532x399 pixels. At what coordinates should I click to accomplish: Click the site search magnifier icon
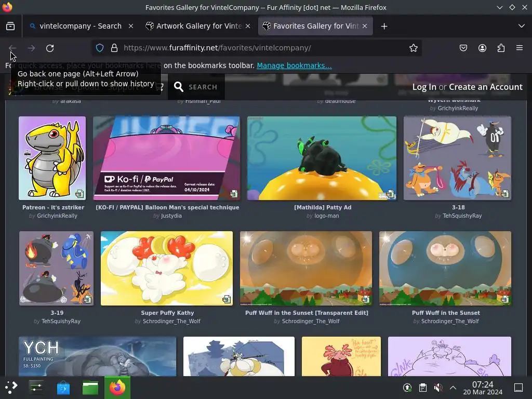179,87
